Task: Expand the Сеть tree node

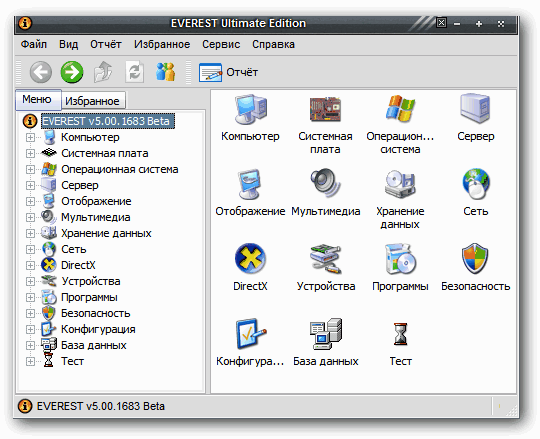Action: tap(30, 249)
